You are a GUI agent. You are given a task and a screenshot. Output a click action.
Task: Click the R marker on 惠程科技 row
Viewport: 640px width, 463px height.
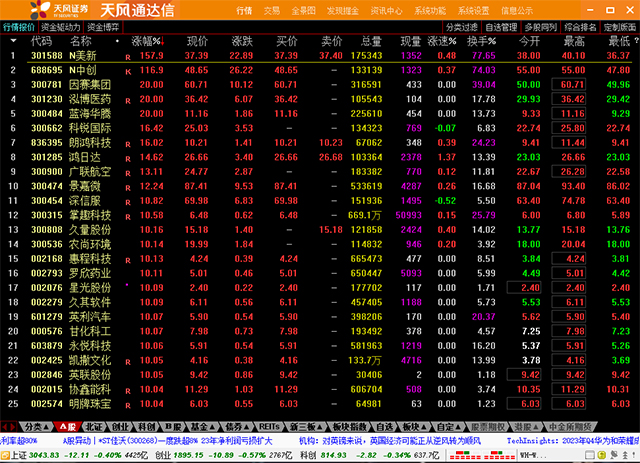click(x=128, y=260)
